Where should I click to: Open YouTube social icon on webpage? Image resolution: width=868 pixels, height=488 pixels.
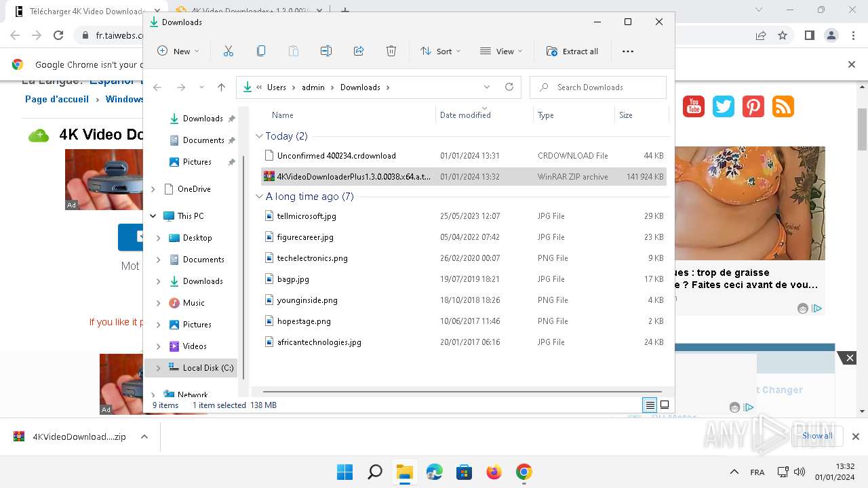[x=694, y=106]
